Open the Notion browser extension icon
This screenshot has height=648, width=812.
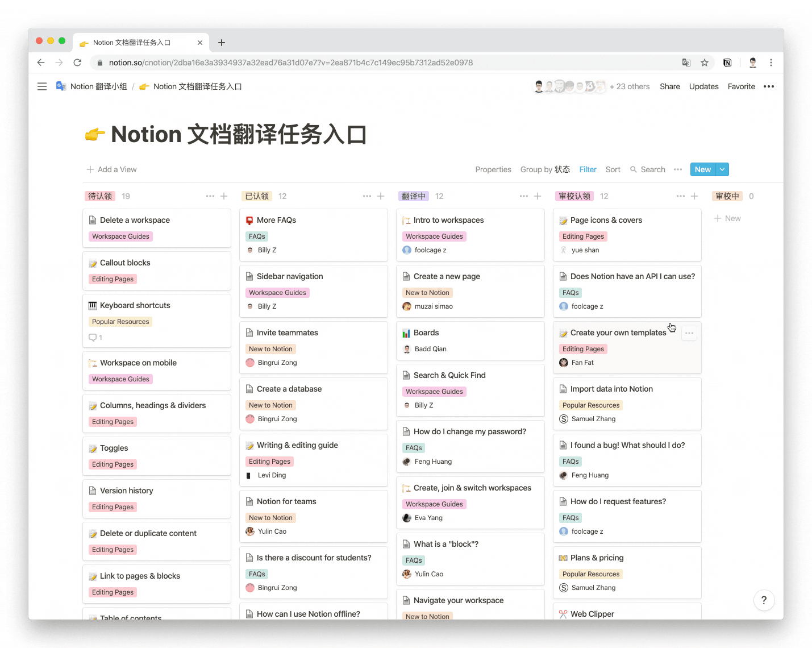pyautogui.click(x=727, y=63)
